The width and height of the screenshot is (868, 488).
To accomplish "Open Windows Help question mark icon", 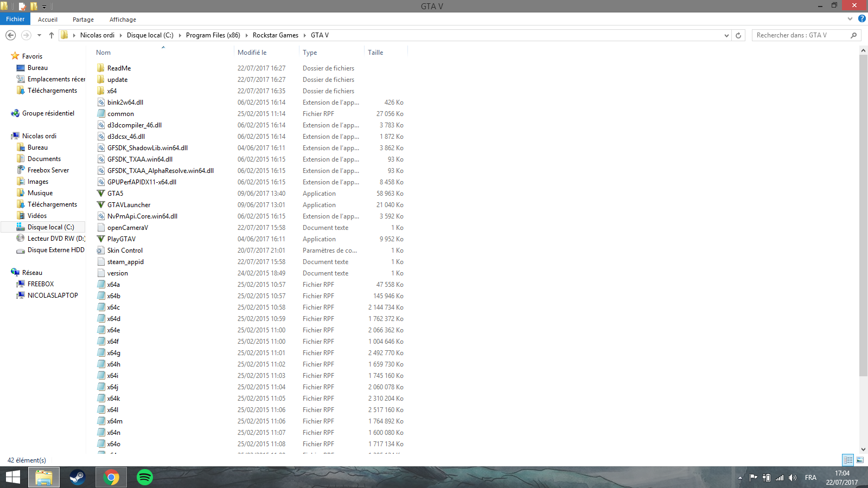I will (861, 19).
